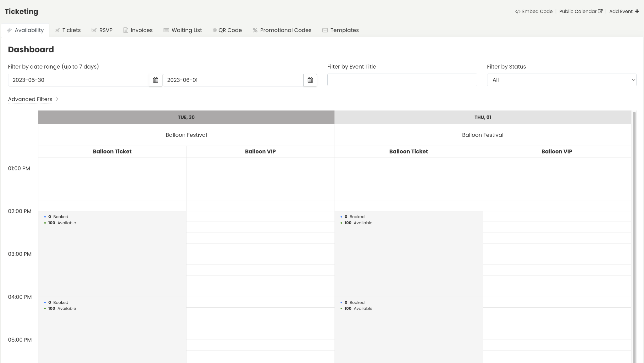Click the Invoices tab document icon

tap(125, 30)
